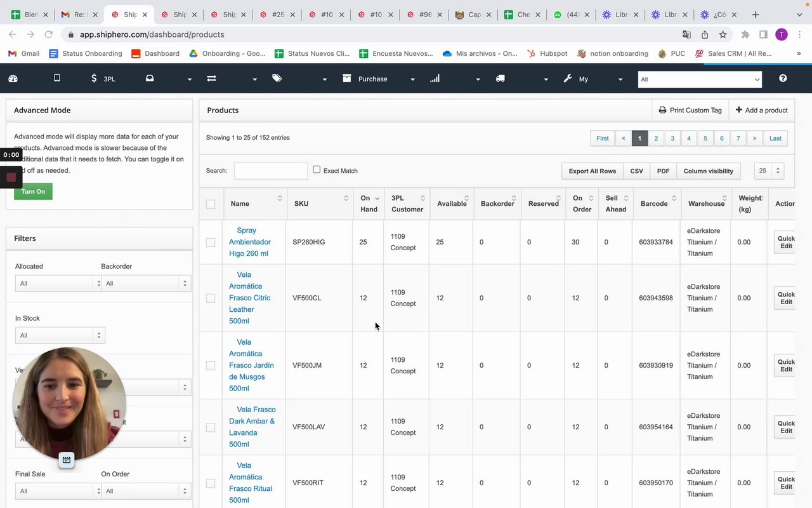The height and width of the screenshot is (508, 812).
Task: Click Add a product button
Action: click(x=761, y=110)
